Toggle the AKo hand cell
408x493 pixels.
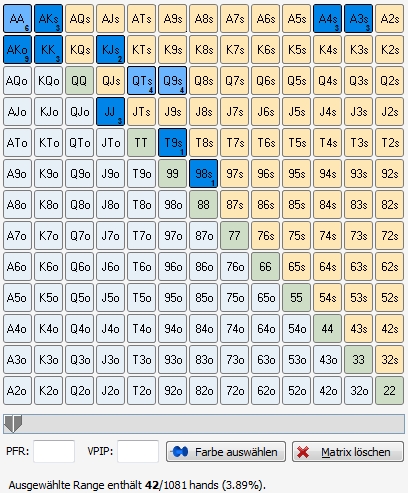pos(18,50)
